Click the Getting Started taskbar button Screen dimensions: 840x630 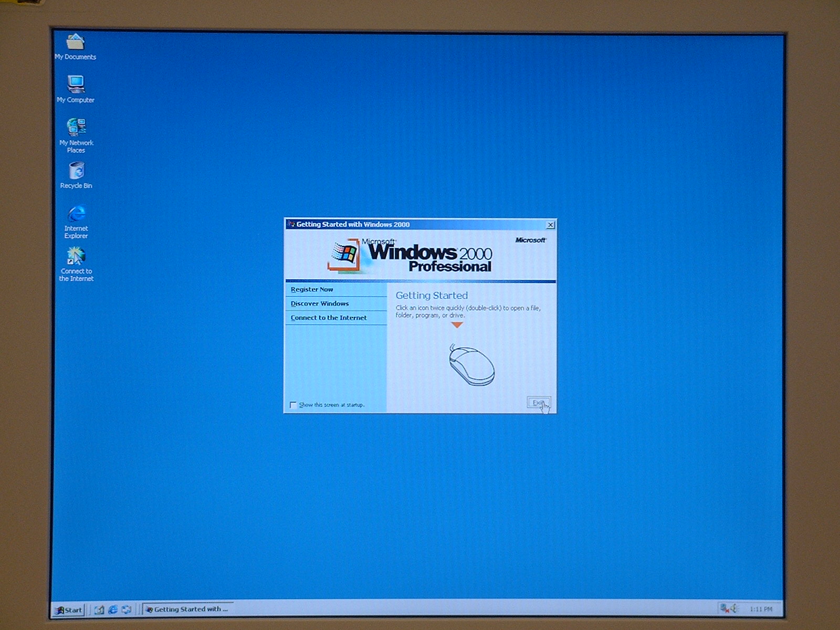[x=187, y=610]
